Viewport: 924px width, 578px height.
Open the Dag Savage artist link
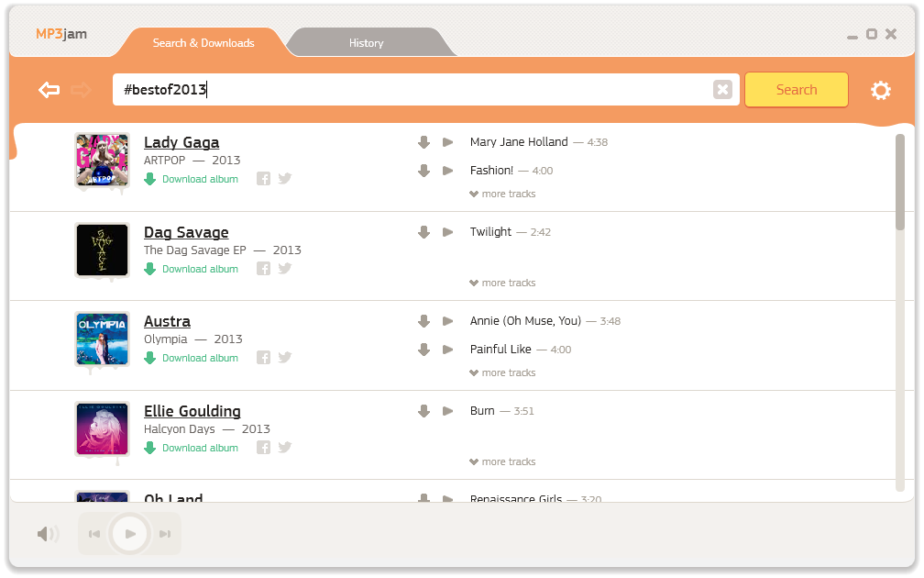pyautogui.click(x=186, y=232)
